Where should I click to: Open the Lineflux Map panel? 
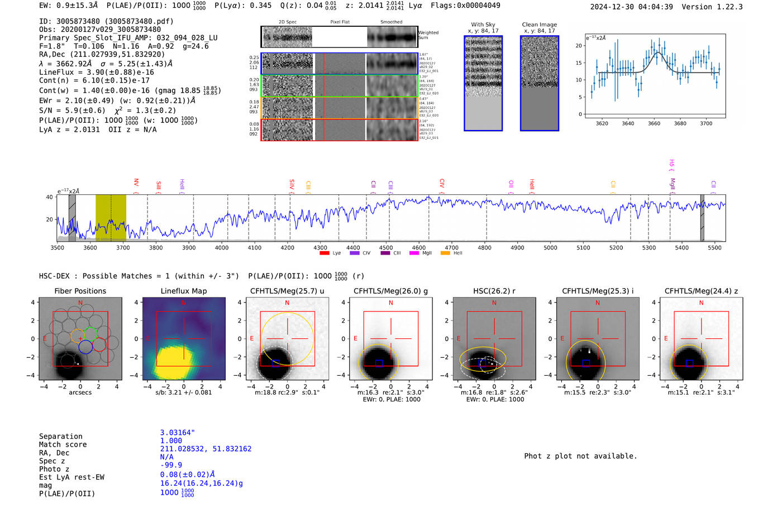[184, 338]
